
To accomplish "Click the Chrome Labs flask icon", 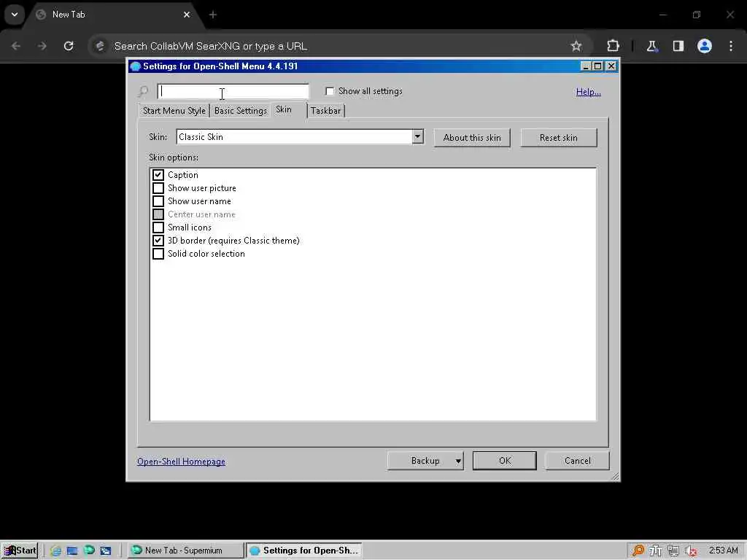I will (651, 46).
